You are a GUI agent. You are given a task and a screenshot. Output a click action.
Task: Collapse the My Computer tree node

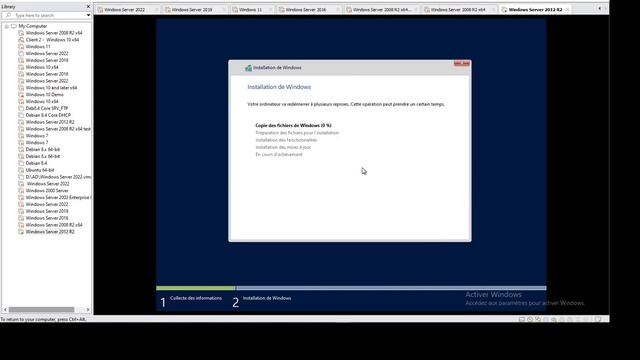7,26
